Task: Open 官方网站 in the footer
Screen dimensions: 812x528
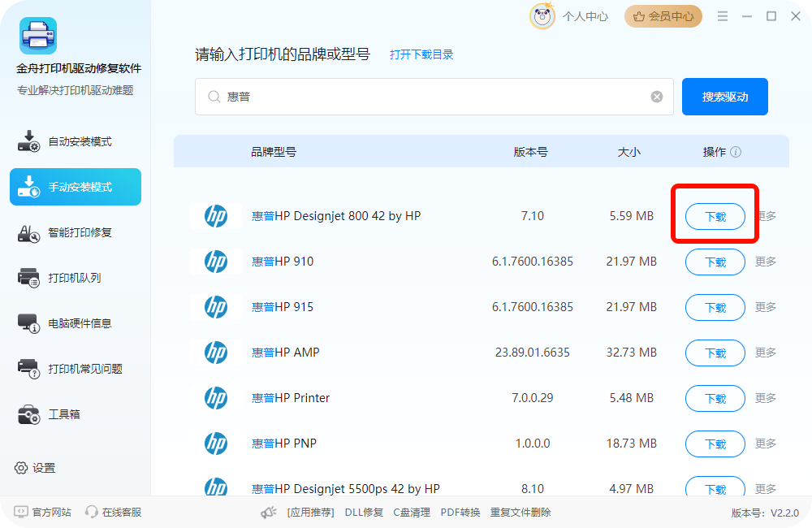Action: click(x=42, y=512)
